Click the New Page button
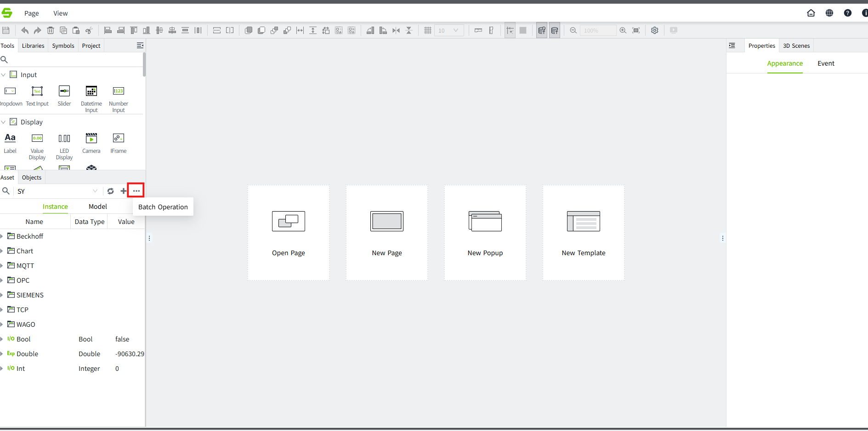Image resolution: width=868 pixels, height=431 pixels. (x=386, y=233)
